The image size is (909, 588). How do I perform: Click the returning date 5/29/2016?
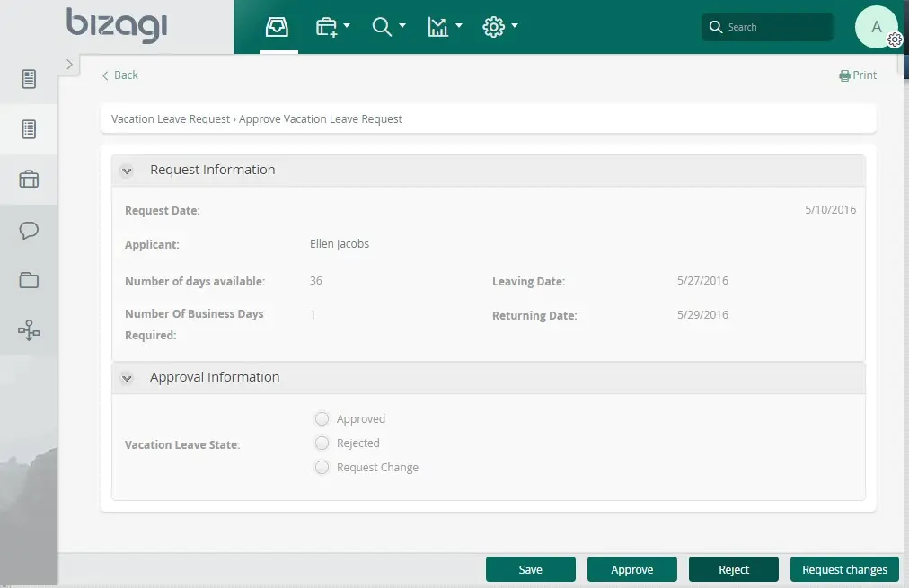pyautogui.click(x=702, y=314)
